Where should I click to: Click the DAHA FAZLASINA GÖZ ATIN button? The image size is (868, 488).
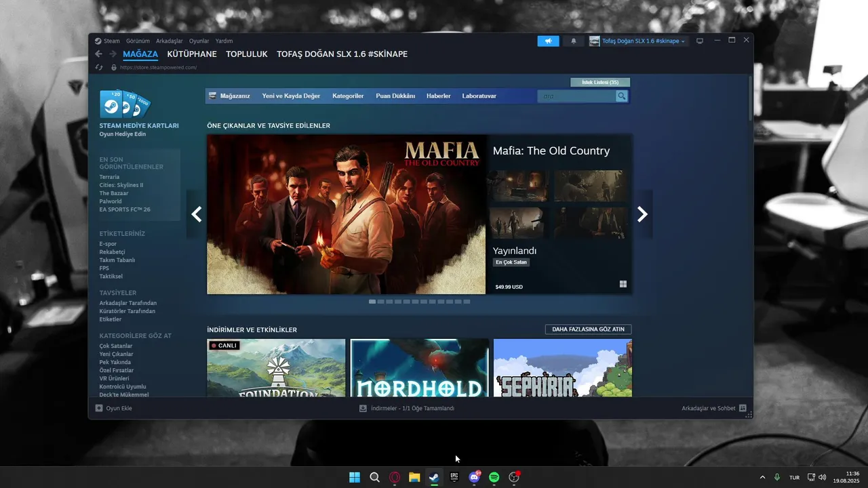pyautogui.click(x=588, y=329)
